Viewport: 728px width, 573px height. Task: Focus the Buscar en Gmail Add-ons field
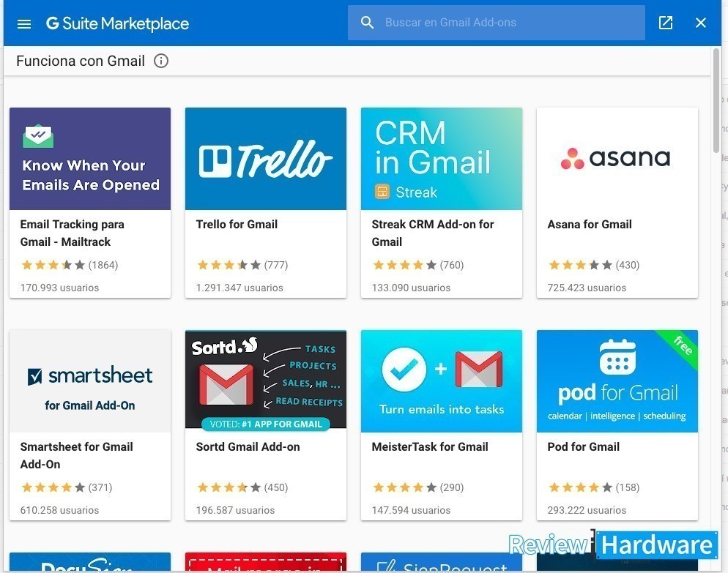coord(497,22)
